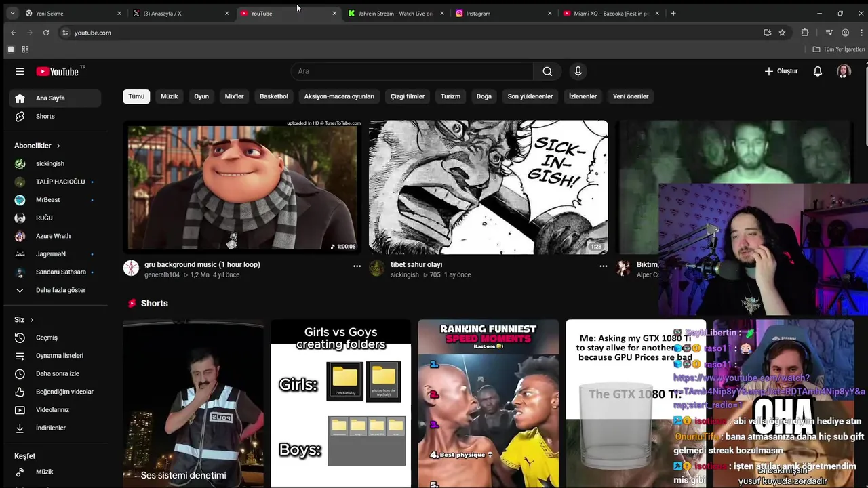868x488 pixels.
Task: Select the Çizgi filmler chip
Action: [408, 96]
